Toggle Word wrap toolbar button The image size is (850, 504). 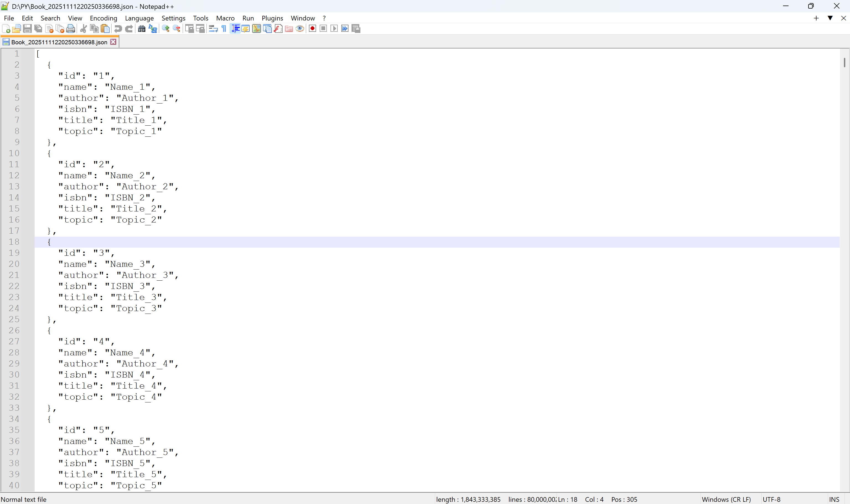tap(213, 29)
